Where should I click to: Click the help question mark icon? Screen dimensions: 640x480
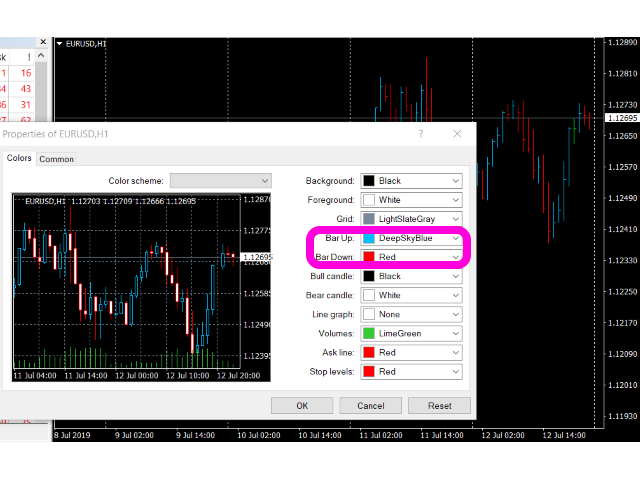point(421,134)
